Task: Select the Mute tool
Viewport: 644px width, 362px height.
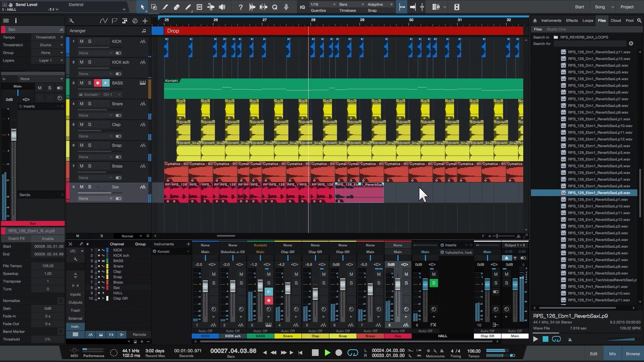Action: [199, 7]
